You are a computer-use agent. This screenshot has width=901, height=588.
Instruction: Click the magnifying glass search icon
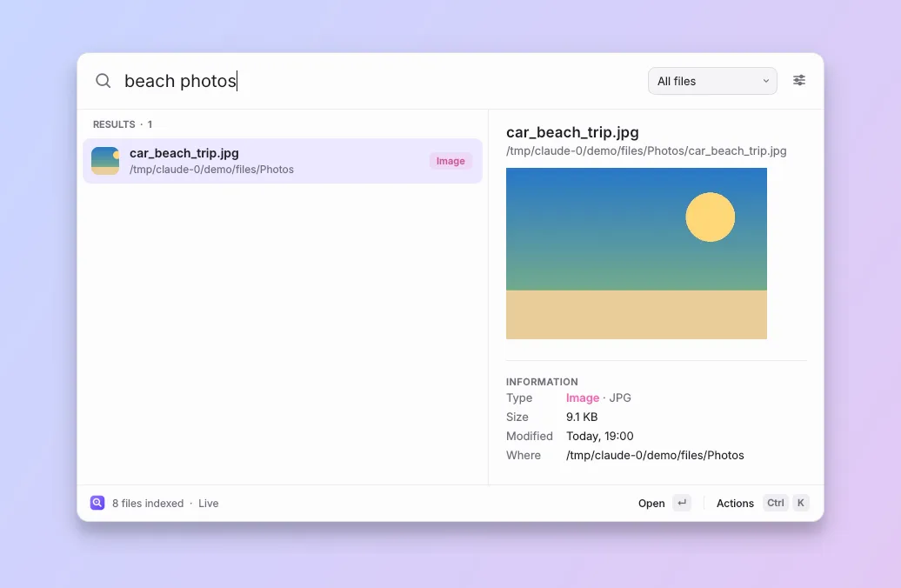click(x=103, y=81)
